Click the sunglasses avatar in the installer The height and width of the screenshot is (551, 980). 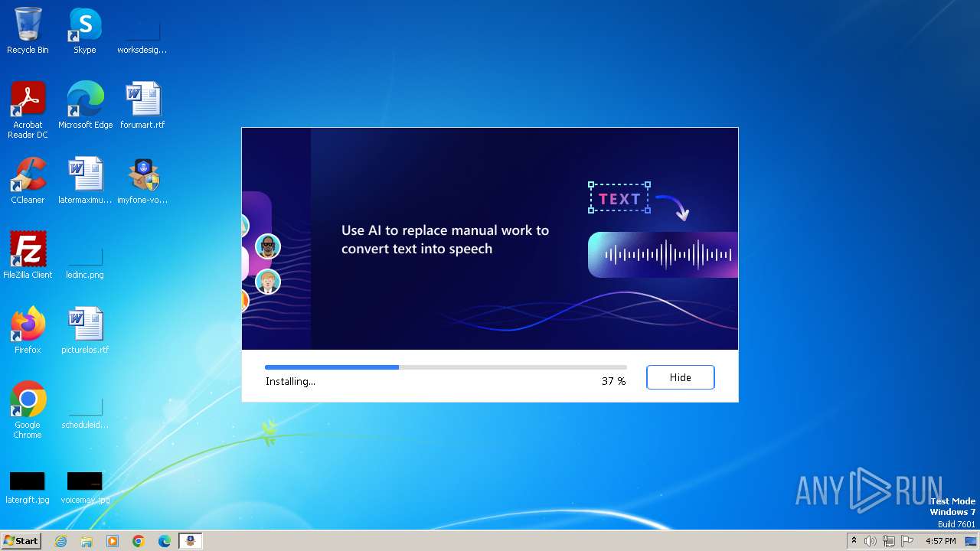pos(268,246)
